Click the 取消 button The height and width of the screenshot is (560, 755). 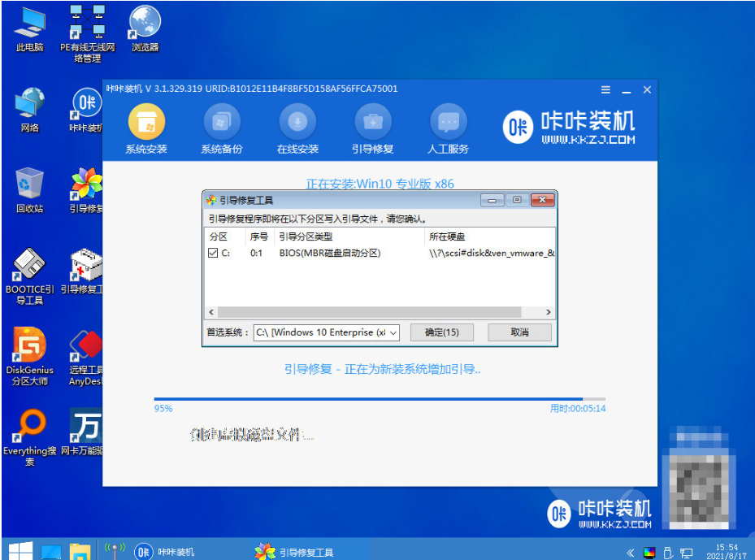(x=519, y=332)
